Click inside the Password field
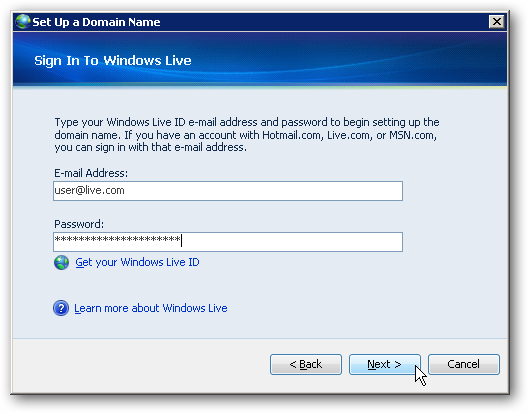528x413 pixels. (228, 242)
